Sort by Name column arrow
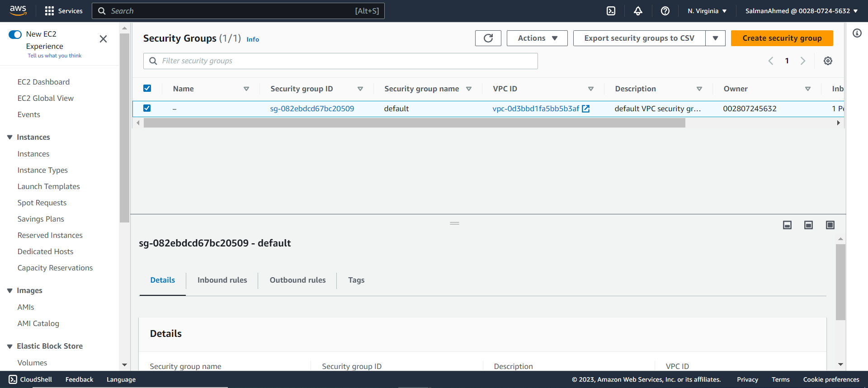This screenshot has width=868, height=388. coord(246,89)
